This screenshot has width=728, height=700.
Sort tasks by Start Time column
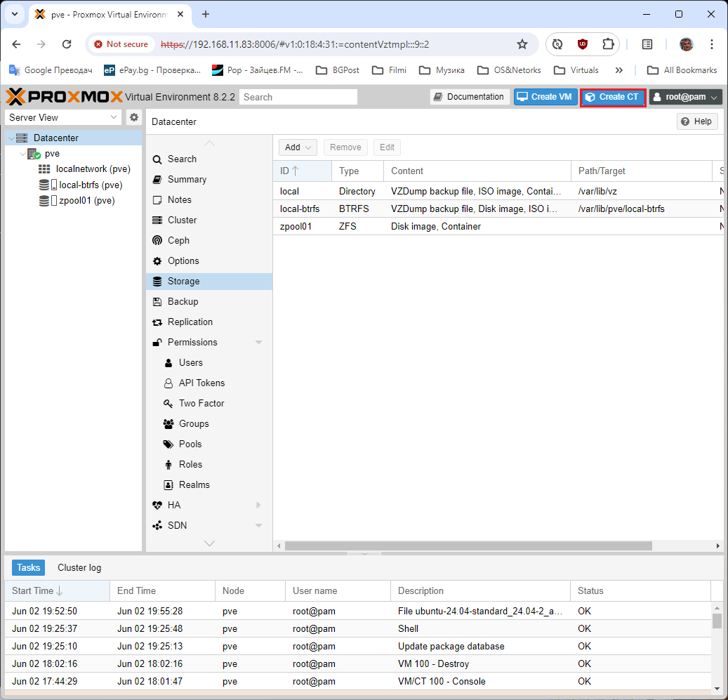(57, 591)
